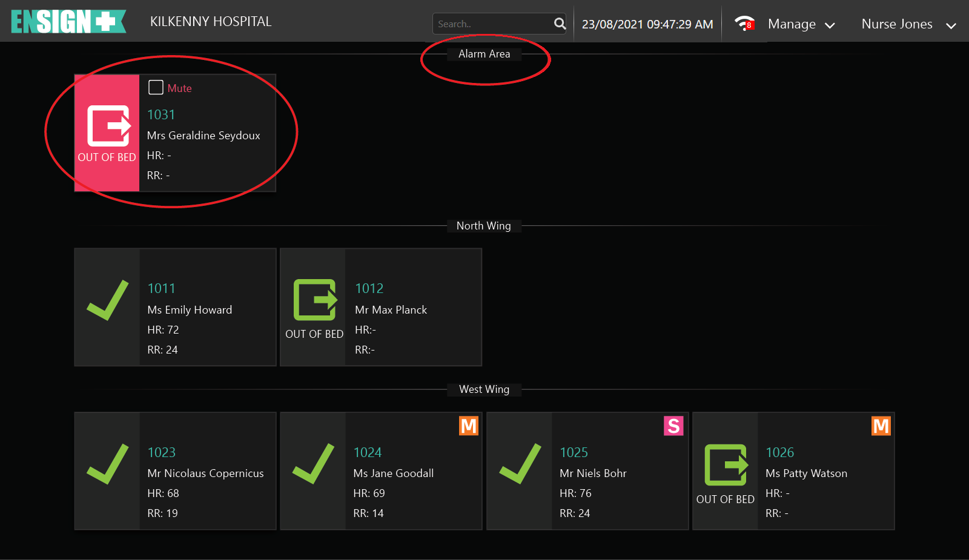The height and width of the screenshot is (560, 969).
Task: Click green checkmark for bed 1011
Action: point(108,300)
